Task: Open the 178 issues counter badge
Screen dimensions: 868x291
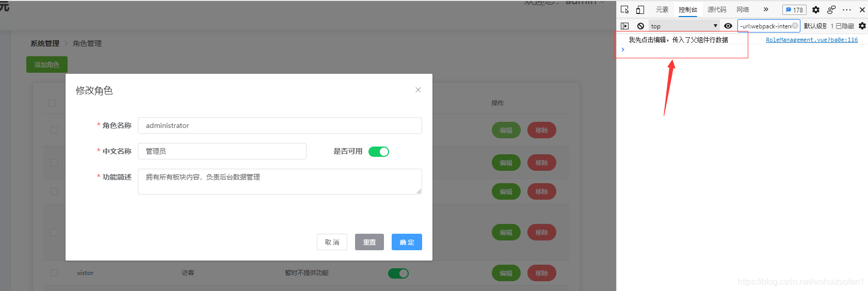Action: (794, 10)
